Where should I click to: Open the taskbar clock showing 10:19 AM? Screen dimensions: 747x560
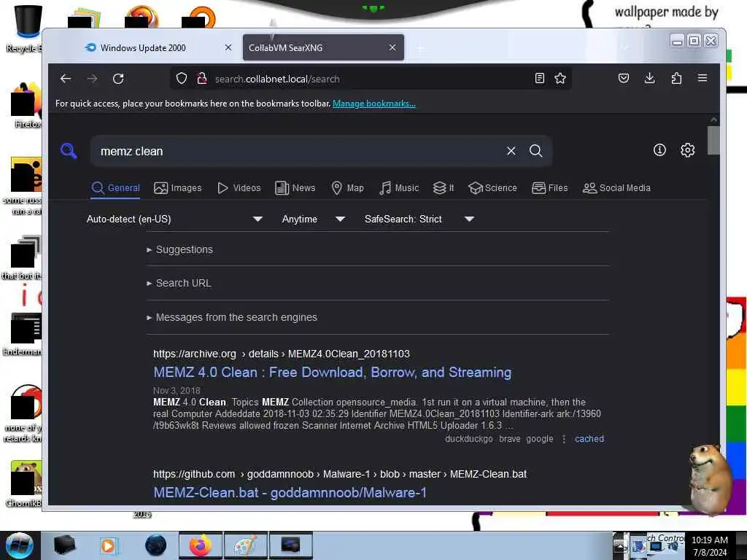(x=710, y=545)
